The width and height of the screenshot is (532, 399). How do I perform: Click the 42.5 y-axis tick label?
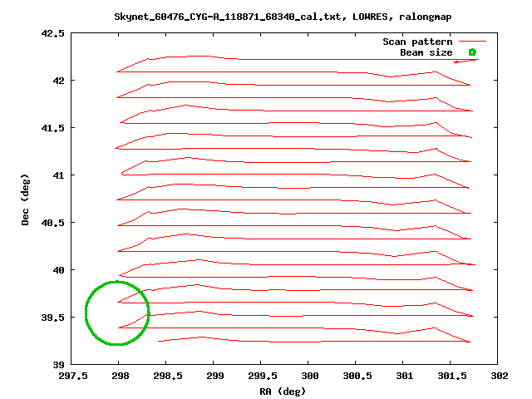(52, 33)
